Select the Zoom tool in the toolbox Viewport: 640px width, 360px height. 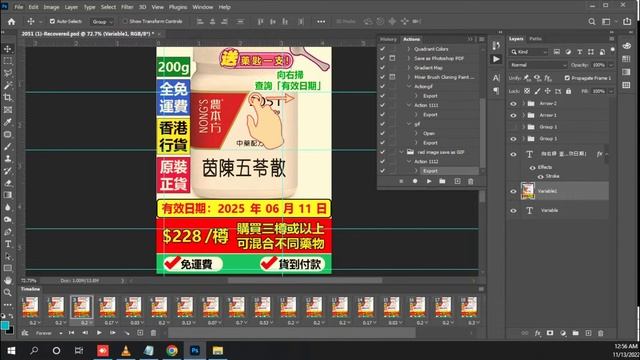point(8,292)
